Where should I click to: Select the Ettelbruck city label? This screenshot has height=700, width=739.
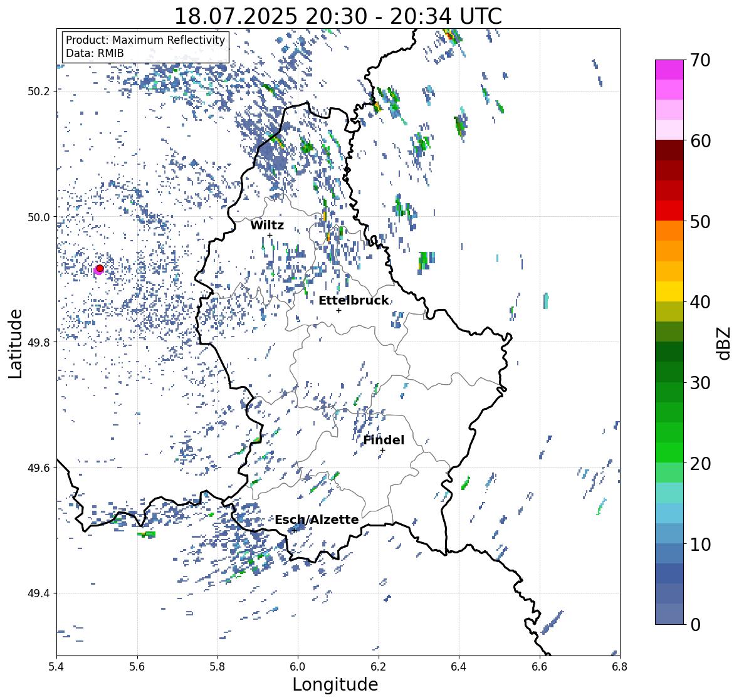click(x=354, y=301)
